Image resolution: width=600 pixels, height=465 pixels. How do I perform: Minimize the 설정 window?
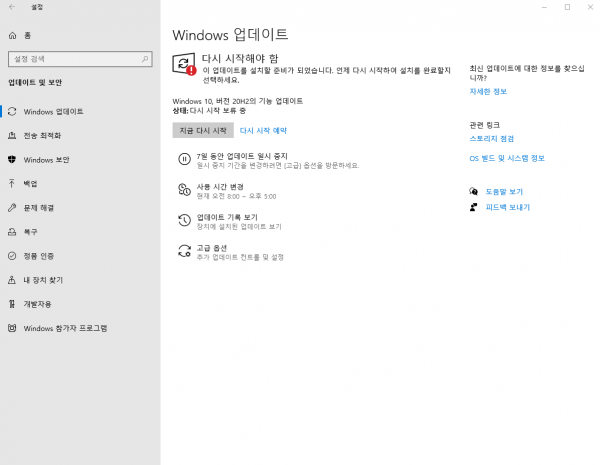[544, 7]
